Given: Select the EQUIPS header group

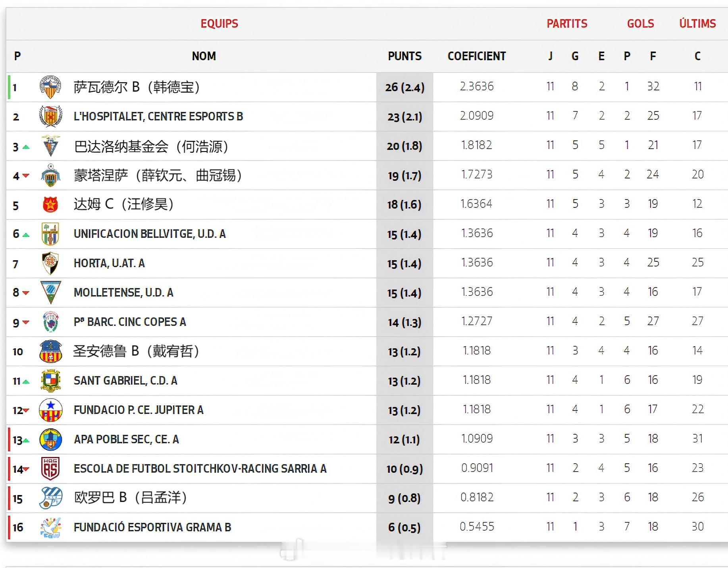Looking at the screenshot, I should coord(219,24).
